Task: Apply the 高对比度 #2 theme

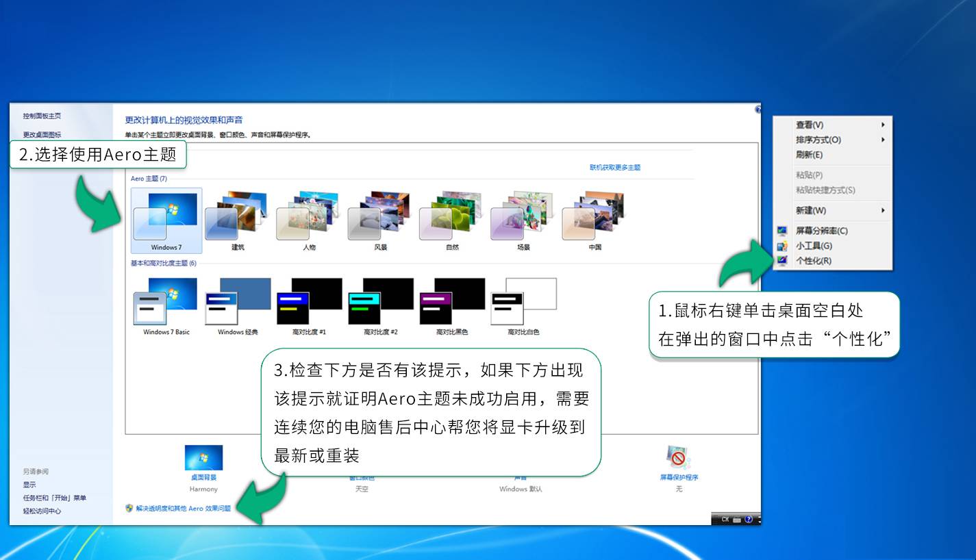Action: coord(381,306)
